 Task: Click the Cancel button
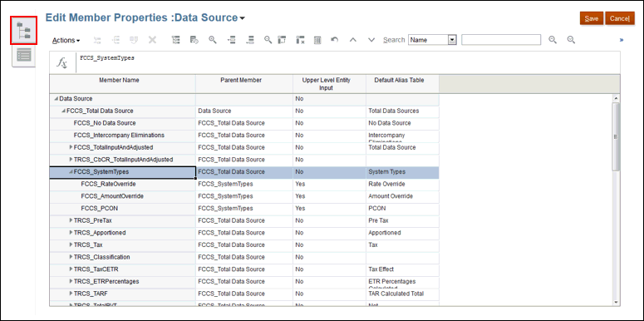pos(620,18)
